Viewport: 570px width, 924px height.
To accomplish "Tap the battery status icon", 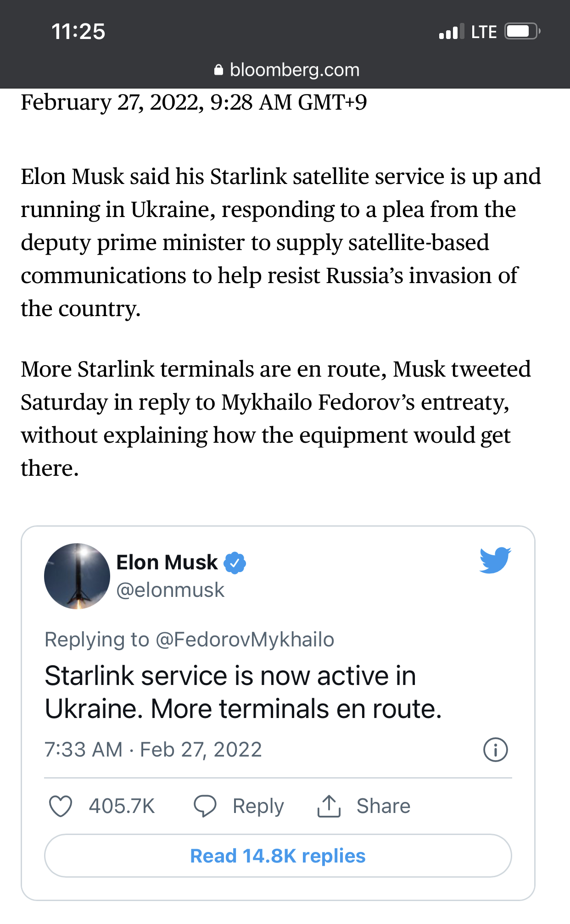I will coord(522,32).
